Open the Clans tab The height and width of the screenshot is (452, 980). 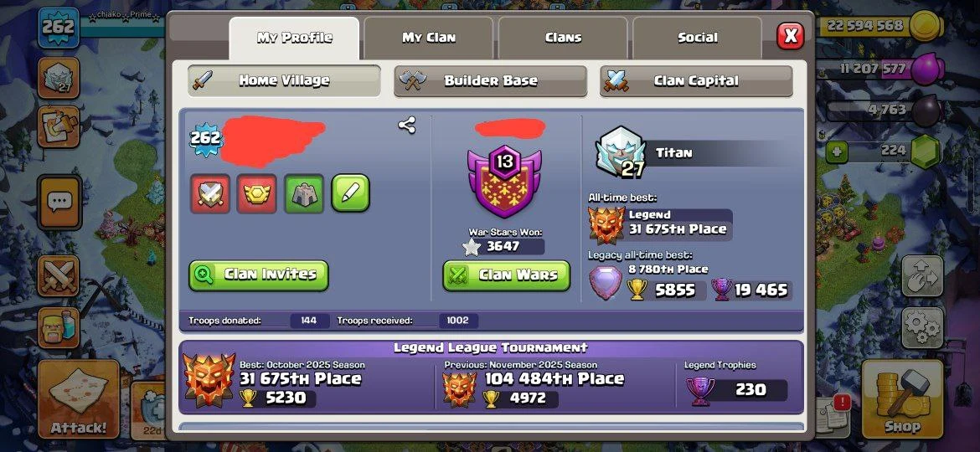pyautogui.click(x=563, y=38)
